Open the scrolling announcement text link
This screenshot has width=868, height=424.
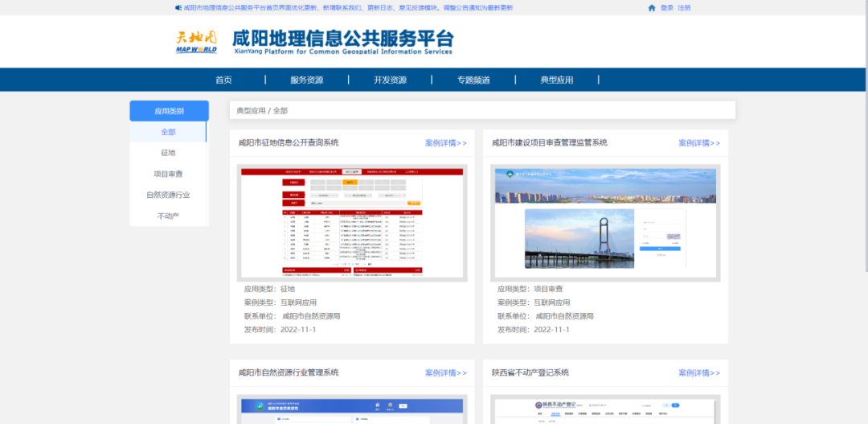click(x=348, y=8)
